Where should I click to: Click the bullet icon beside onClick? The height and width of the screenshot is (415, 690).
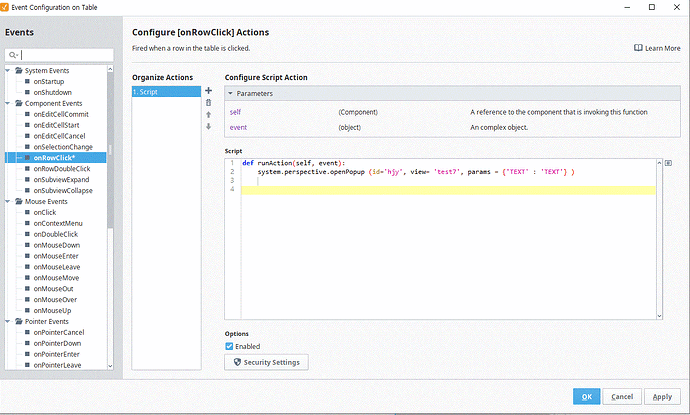pyautogui.click(x=27, y=212)
